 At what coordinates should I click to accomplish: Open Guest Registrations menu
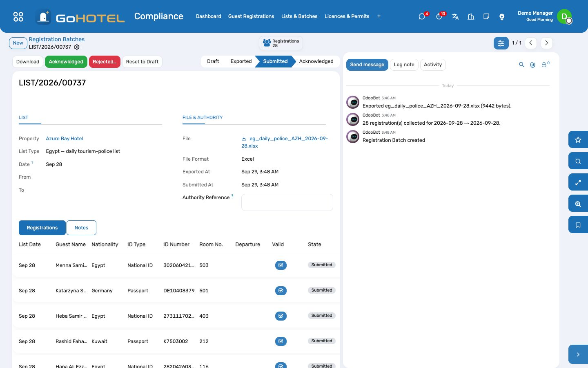tap(251, 16)
